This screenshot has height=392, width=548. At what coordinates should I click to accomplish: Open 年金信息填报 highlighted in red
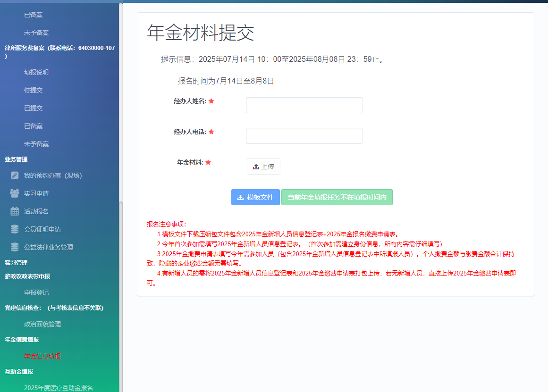point(42,356)
